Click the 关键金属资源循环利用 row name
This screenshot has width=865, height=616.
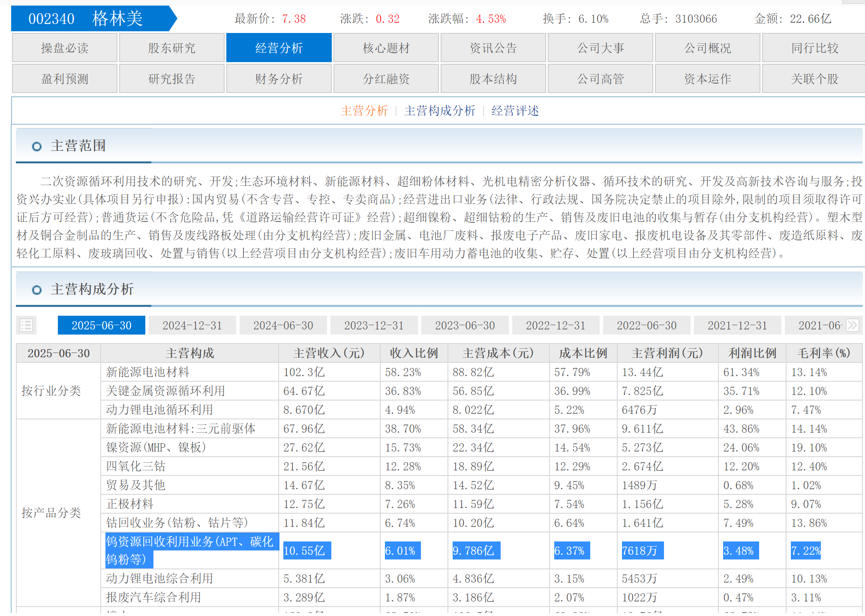coord(165,391)
